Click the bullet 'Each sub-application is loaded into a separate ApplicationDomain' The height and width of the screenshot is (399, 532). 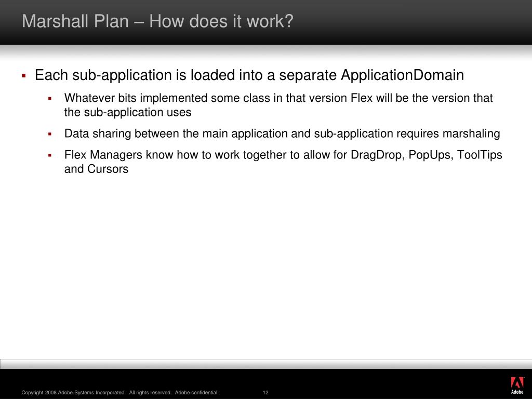249,75
